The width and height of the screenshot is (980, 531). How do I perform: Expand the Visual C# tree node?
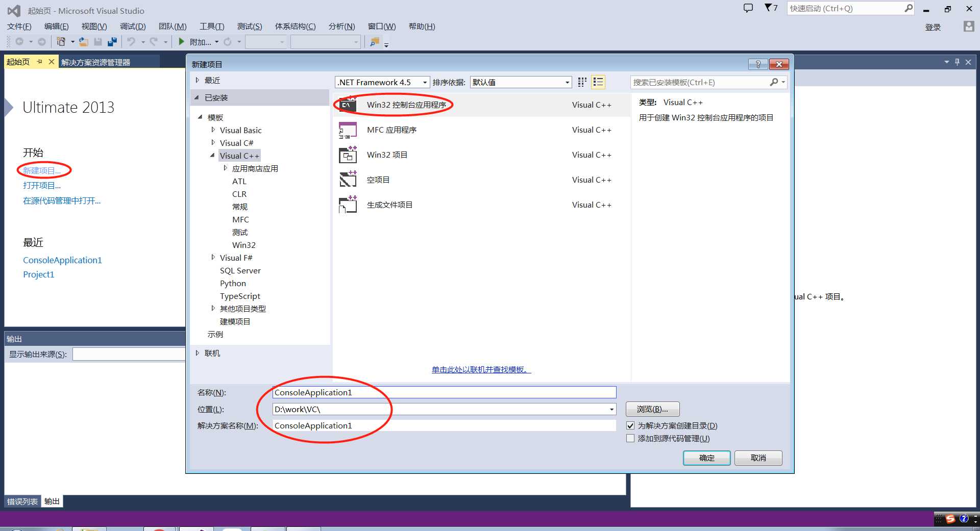point(213,143)
